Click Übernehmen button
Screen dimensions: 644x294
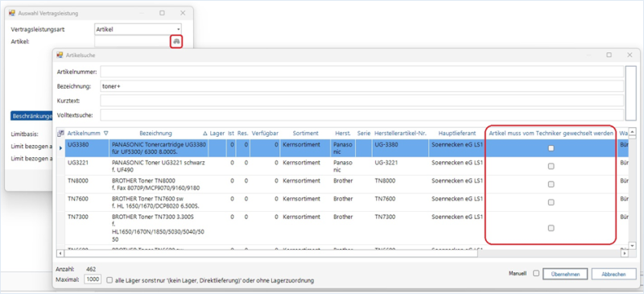pyautogui.click(x=565, y=274)
